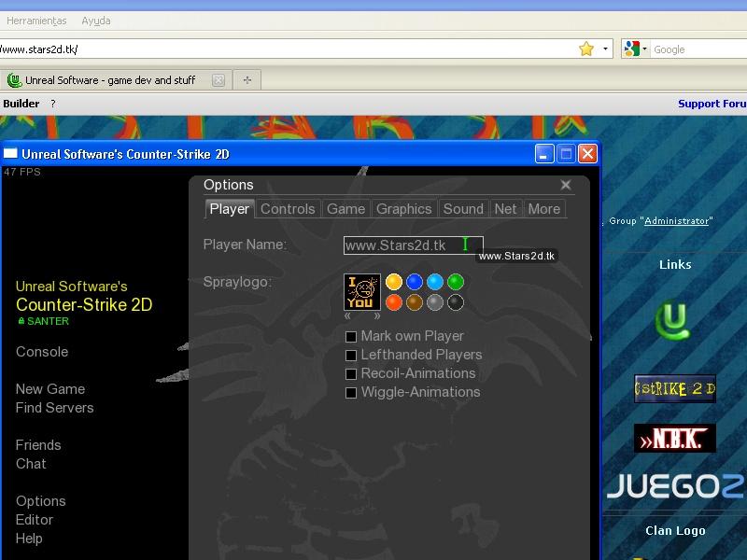Screen dimensions: 747x560
Task: Open Friends in game menu
Action: click(38, 445)
